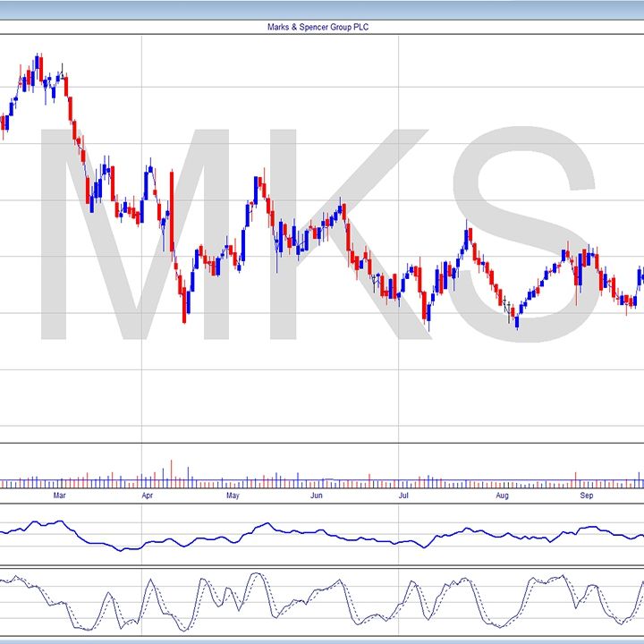Click the 'Marks & Spencer Group PLC' chart title
Screen dimensions: 644x644
click(x=318, y=27)
